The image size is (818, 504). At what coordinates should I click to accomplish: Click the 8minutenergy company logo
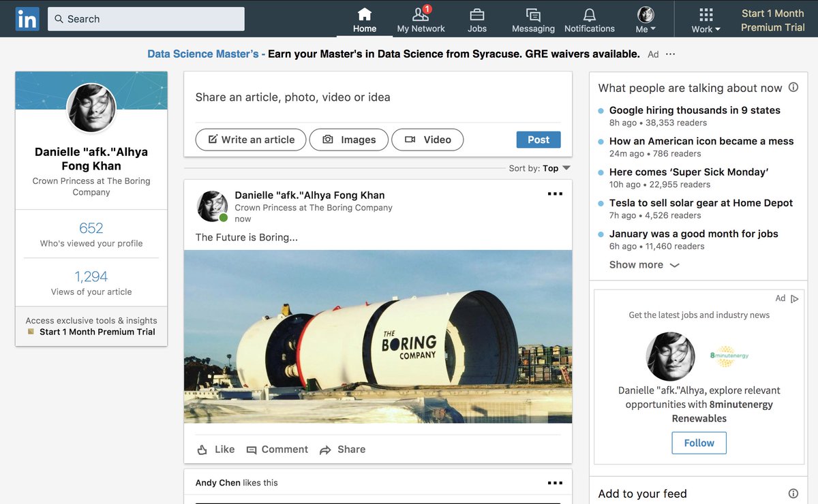729,356
